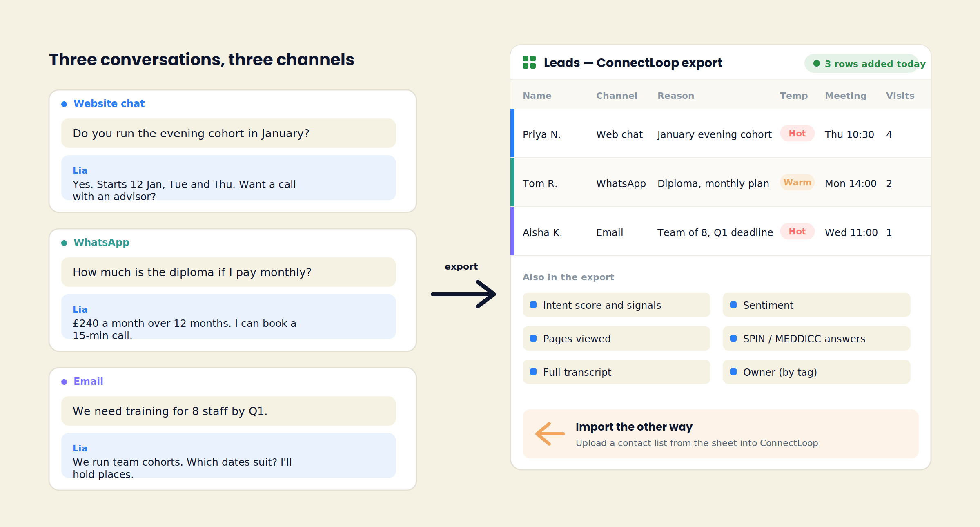Select the Tom R. name cell
Screen dimensions: 980x527
tap(540, 183)
